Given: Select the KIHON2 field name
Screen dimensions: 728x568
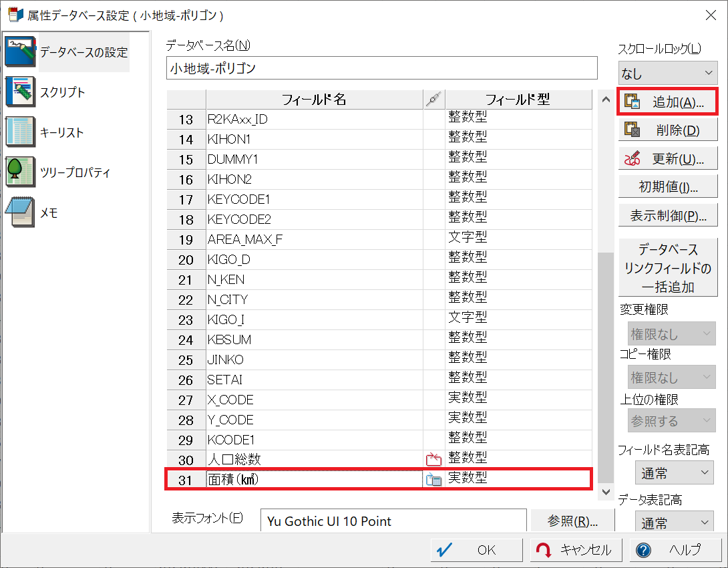Looking at the screenshot, I should (229, 179).
